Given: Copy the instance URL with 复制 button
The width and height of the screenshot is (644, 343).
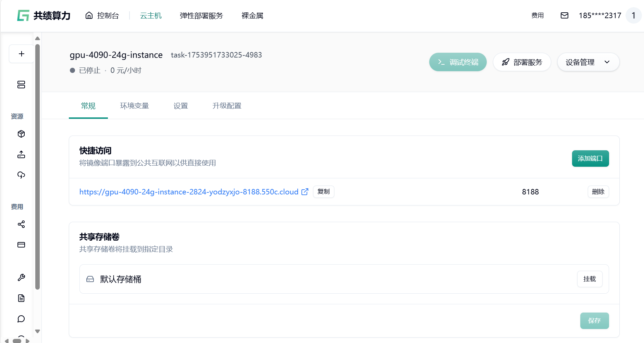Looking at the screenshot, I should pos(323,192).
